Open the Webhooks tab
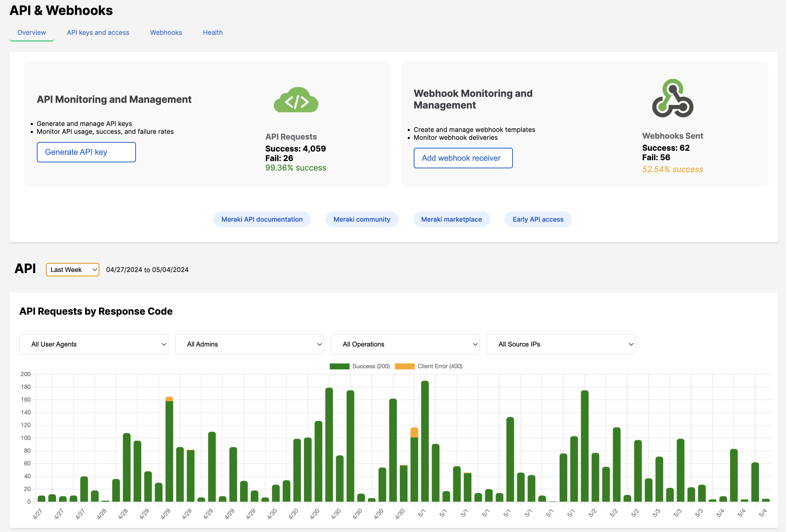Screen dimensions: 786x532 (166, 32)
